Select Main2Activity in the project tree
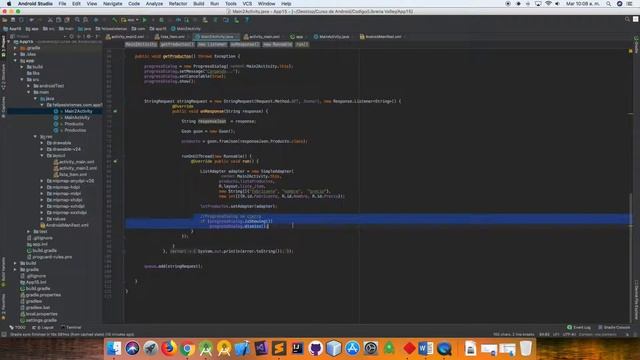The image size is (640, 360). coord(78,111)
